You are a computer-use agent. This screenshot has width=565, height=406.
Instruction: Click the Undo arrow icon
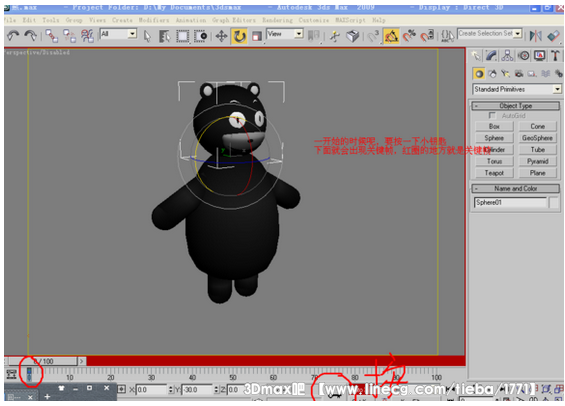coord(13,36)
